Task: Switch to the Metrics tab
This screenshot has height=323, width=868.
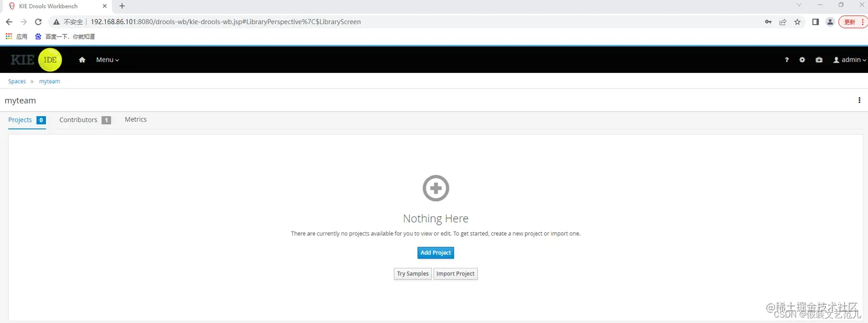Action: point(135,120)
